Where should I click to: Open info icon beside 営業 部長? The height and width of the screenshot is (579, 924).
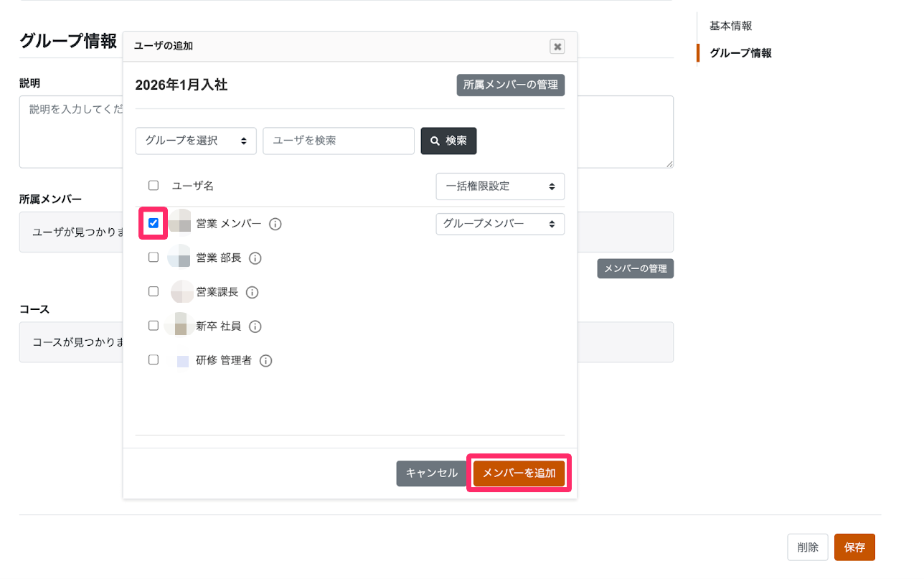(255, 258)
